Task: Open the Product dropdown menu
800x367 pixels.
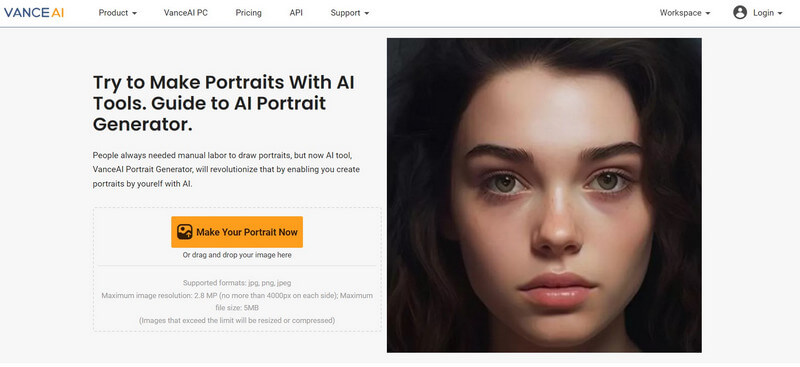Action: (x=118, y=13)
